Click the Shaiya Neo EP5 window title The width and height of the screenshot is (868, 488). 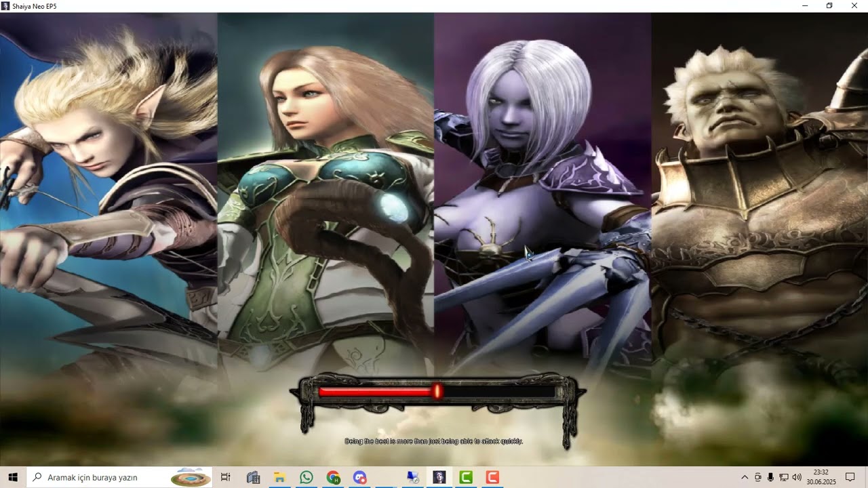[34, 6]
